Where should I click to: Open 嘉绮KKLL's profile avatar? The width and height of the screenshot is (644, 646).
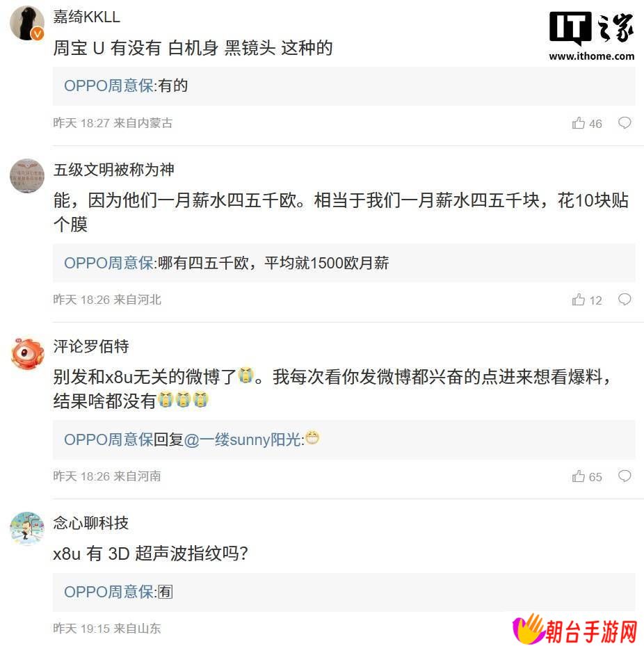(27, 23)
